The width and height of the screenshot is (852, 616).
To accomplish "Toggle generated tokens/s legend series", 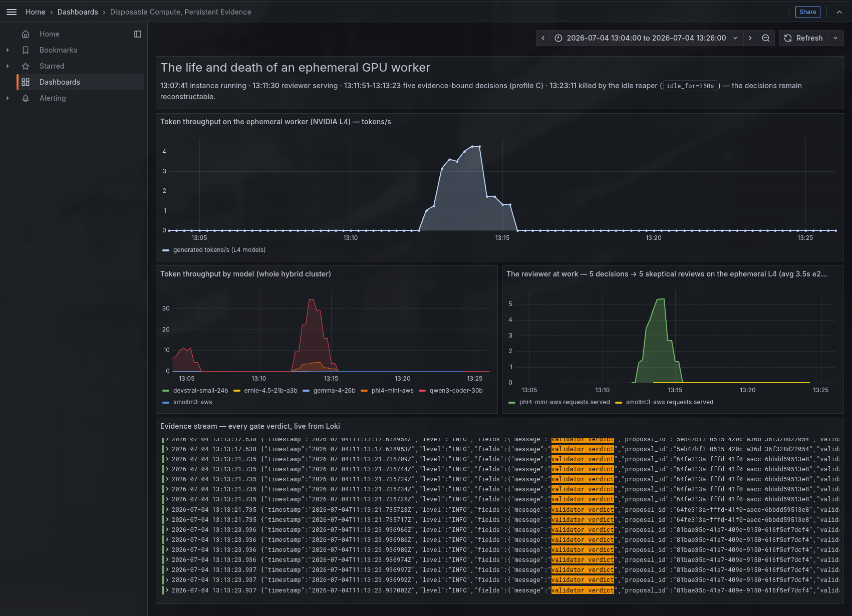I will [x=219, y=250].
